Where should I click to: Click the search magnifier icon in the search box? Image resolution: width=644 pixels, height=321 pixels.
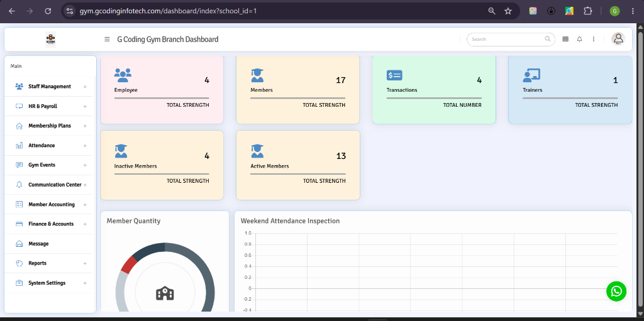[548, 39]
